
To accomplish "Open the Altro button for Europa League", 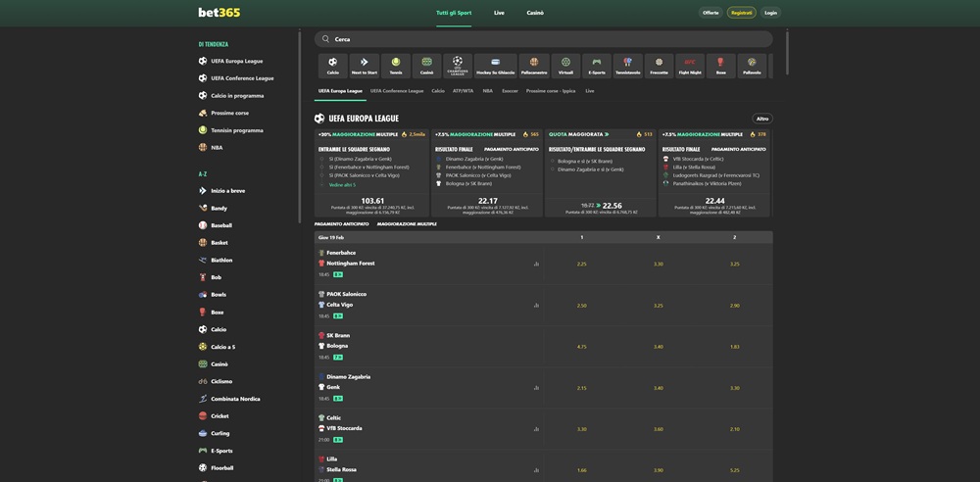I will (x=762, y=119).
